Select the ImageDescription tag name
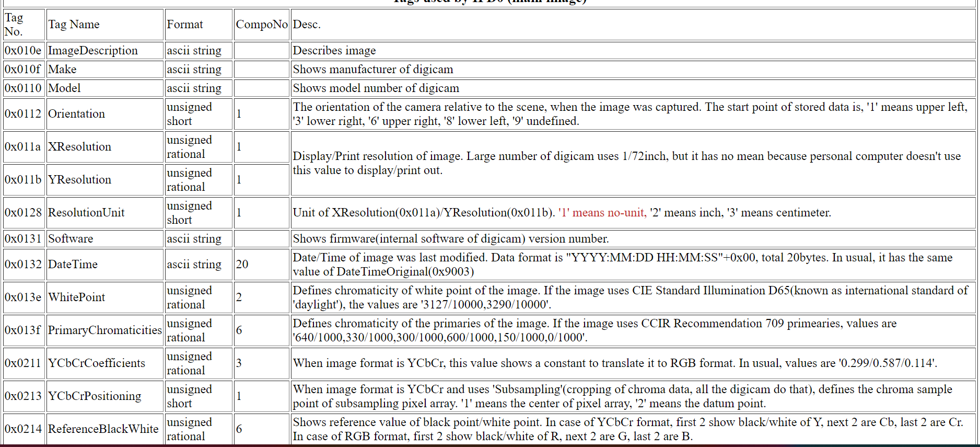This screenshot has width=980, height=447. click(93, 51)
